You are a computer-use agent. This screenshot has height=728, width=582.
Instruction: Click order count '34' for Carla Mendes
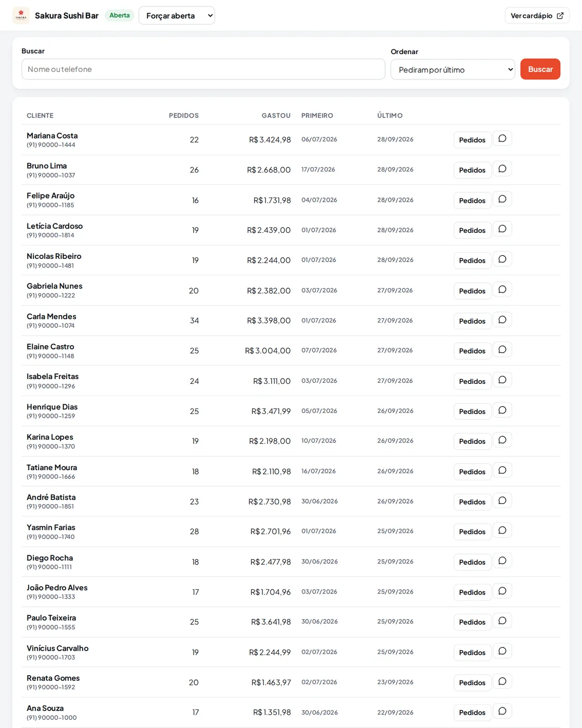[194, 320]
